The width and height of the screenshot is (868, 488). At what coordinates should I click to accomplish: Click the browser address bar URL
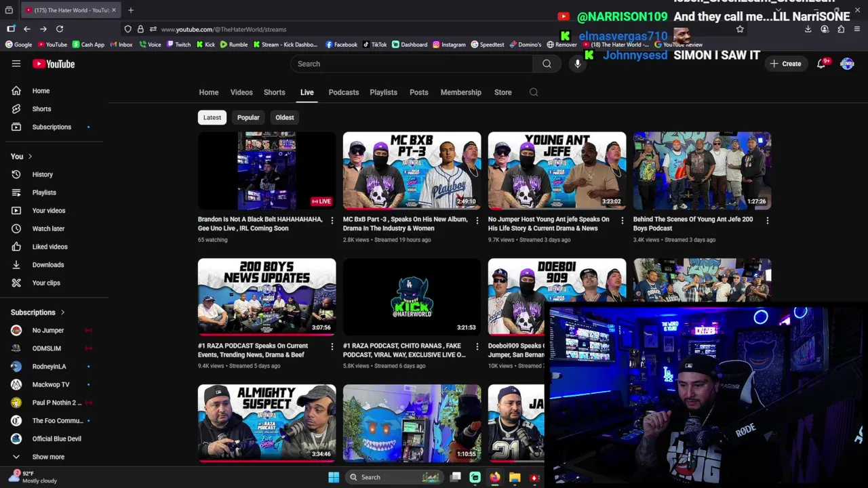(x=224, y=29)
